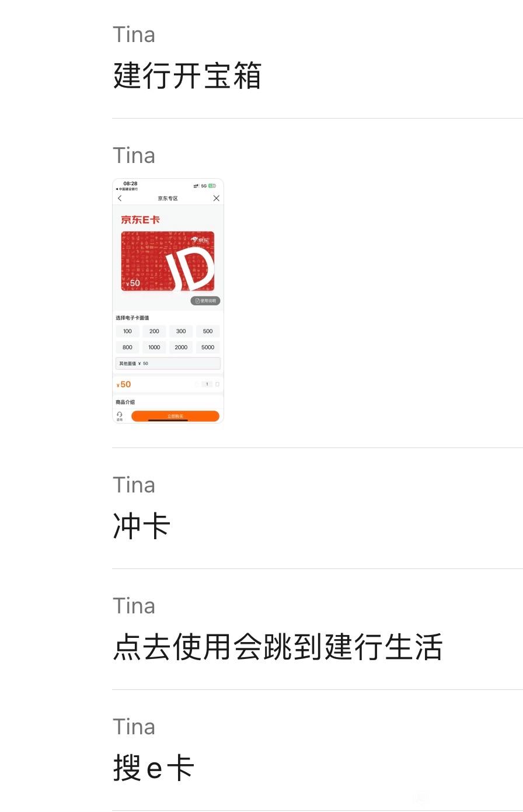The image size is (523, 812).
Task: Tap the 5G signal status indicator
Action: click(204, 186)
